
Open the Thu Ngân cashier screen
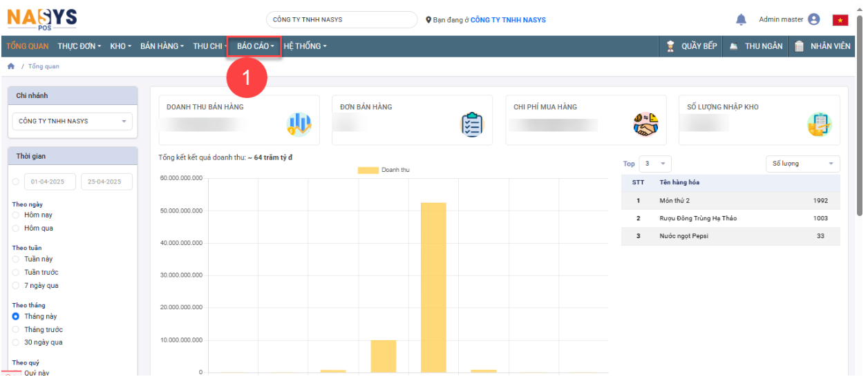[755, 46]
